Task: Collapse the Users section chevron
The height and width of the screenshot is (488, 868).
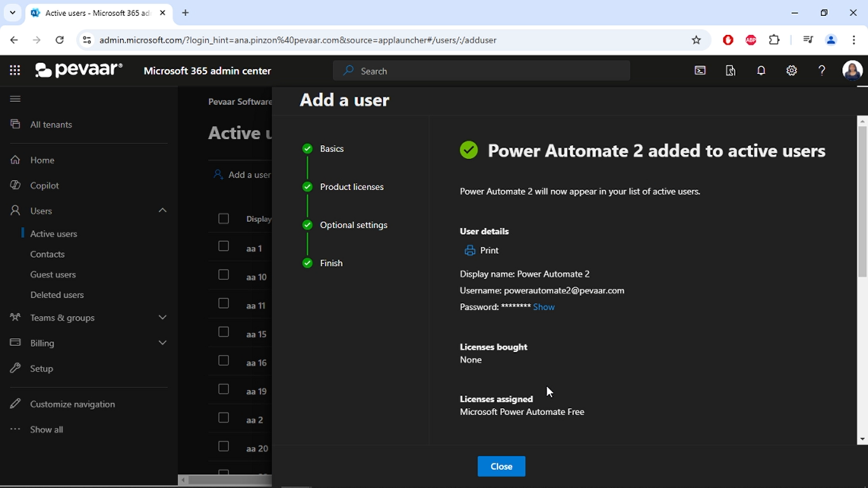Action: [163, 210]
